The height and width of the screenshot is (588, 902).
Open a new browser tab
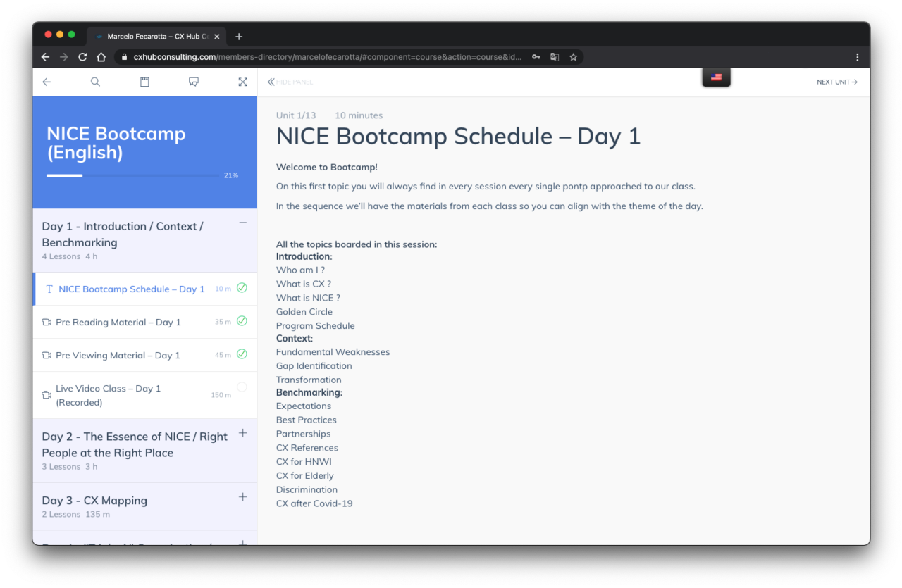tap(239, 37)
